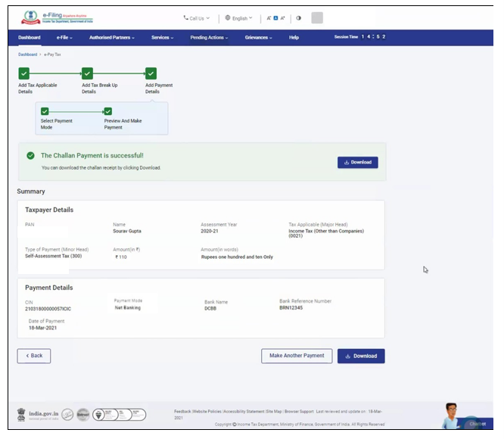This screenshot has height=439, width=504.
Task: Open the English language dropdown
Action: (239, 17)
